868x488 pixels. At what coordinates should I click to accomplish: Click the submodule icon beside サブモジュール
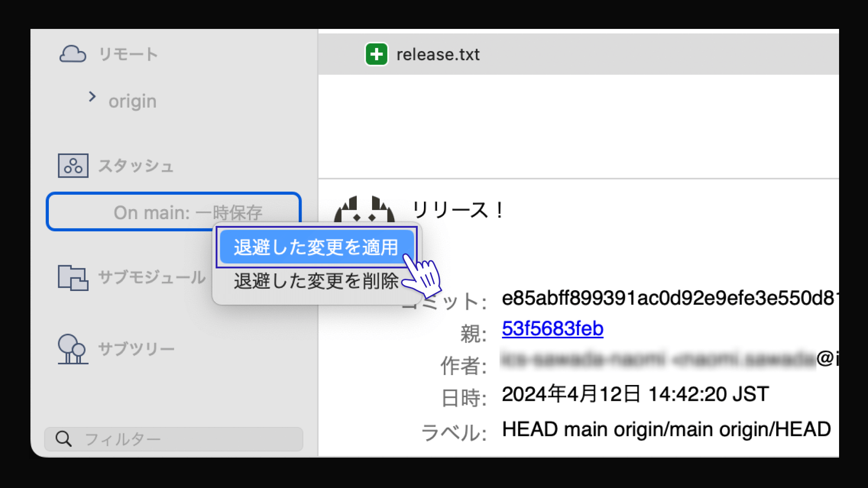(73, 277)
